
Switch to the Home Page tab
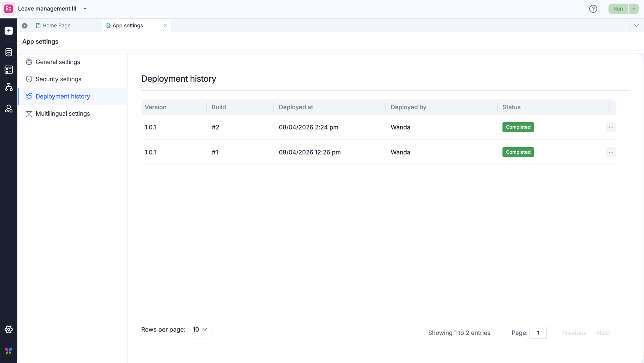tap(56, 25)
